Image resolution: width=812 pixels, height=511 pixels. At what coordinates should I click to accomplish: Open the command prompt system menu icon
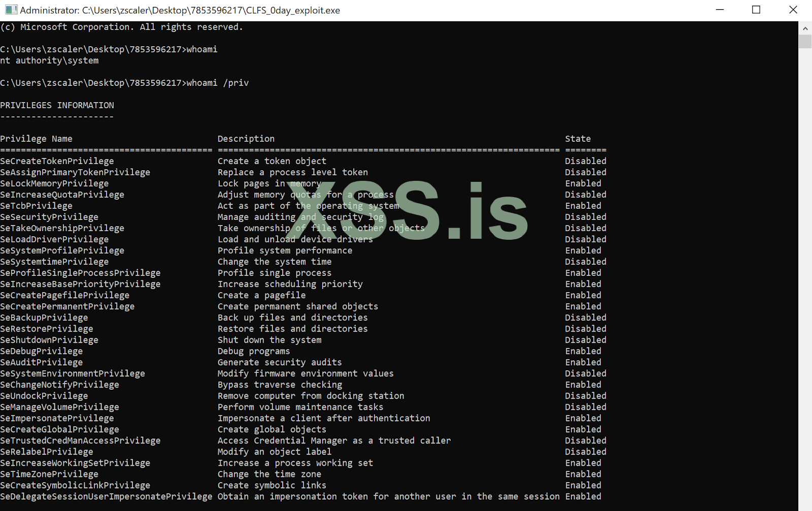click(11, 10)
